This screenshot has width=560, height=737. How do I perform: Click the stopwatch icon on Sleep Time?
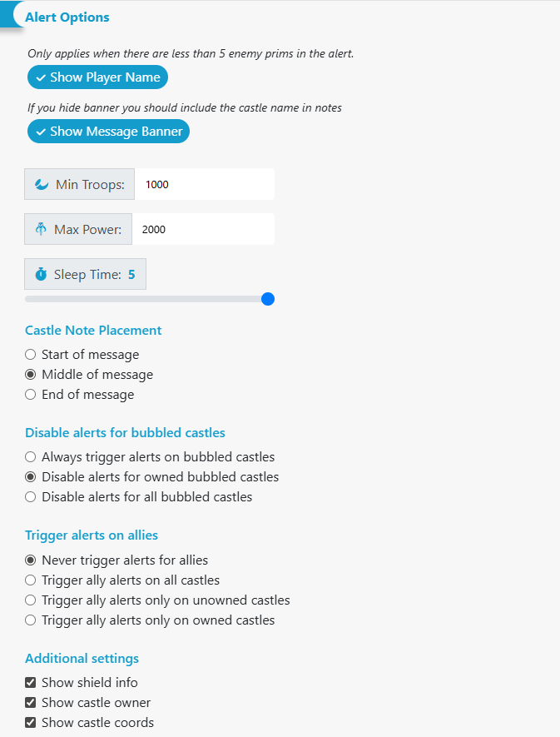point(41,274)
